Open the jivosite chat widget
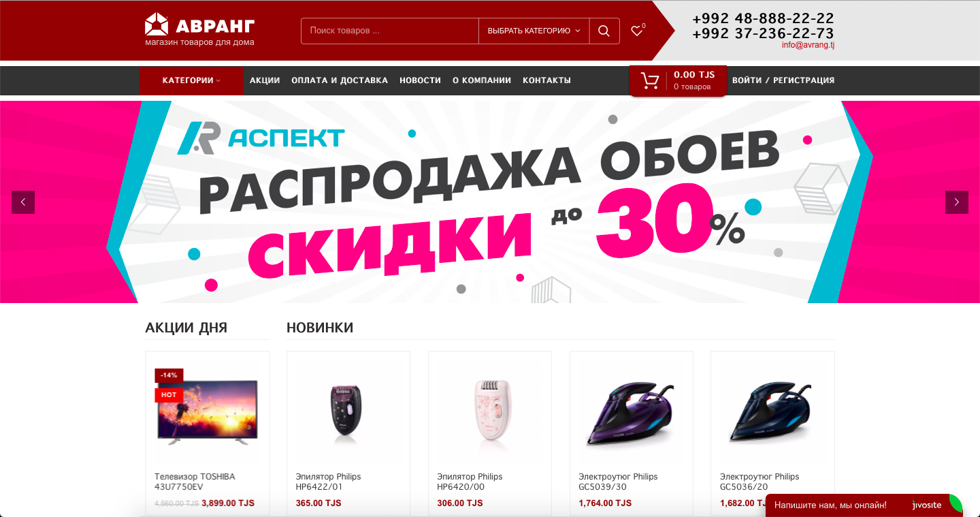 click(864, 505)
